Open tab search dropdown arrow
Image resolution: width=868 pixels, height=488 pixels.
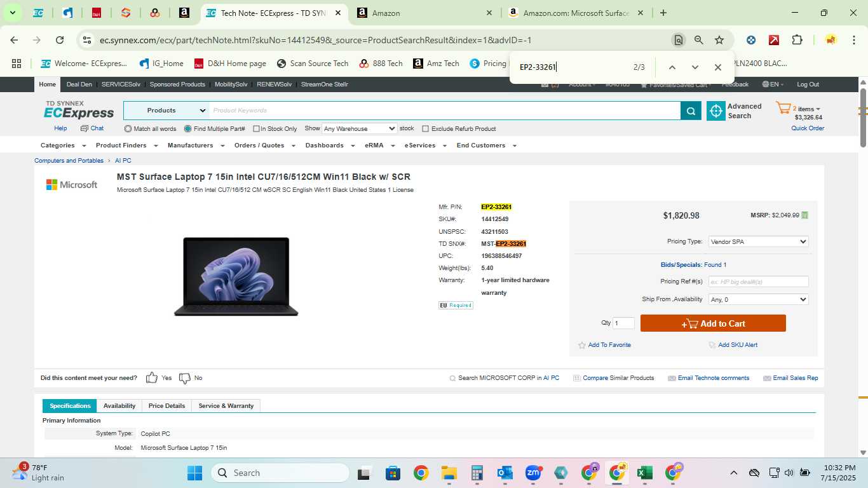click(x=12, y=13)
